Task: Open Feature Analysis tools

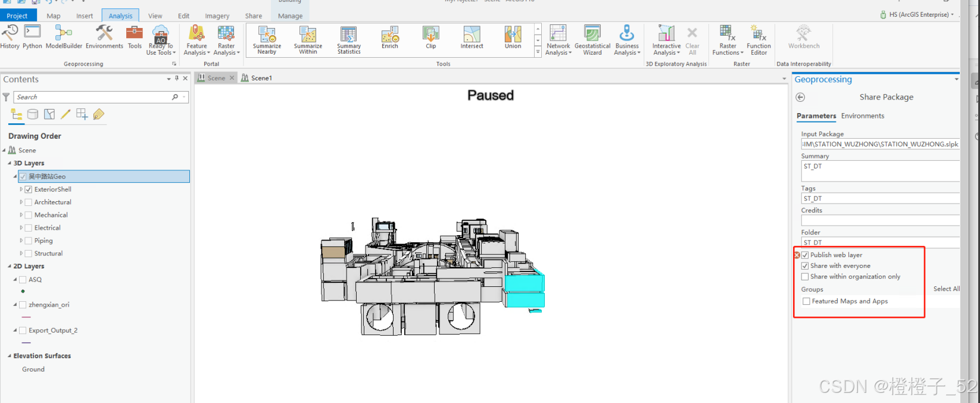Action: coord(196,40)
